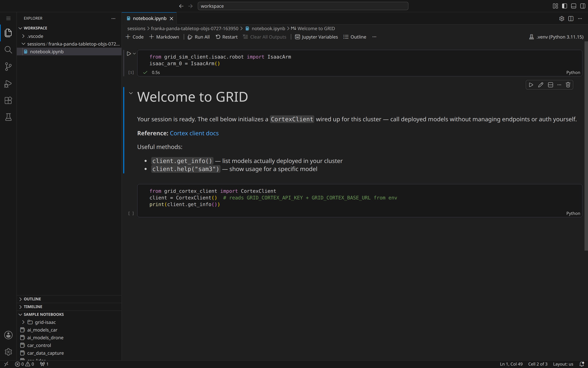Open the notifications bell in status bar

pyautogui.click(x=582, y=364)
